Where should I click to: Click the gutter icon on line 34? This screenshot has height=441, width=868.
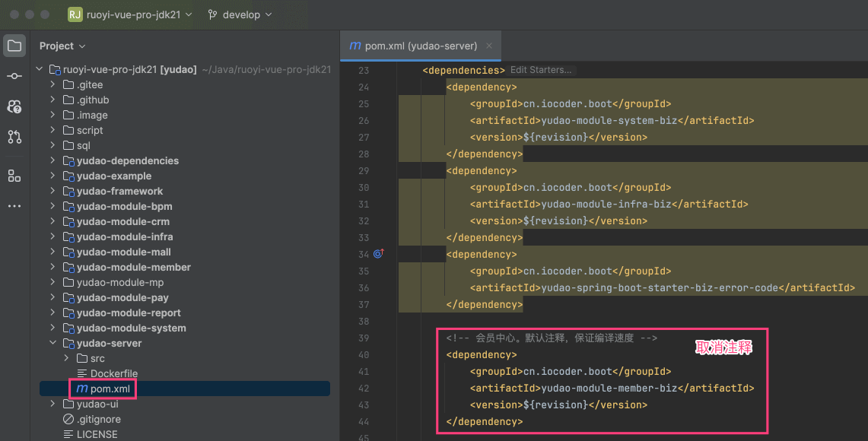[378, 254]
